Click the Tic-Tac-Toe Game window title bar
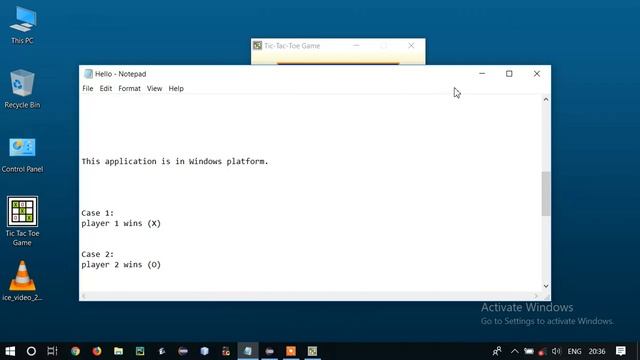 338,46
